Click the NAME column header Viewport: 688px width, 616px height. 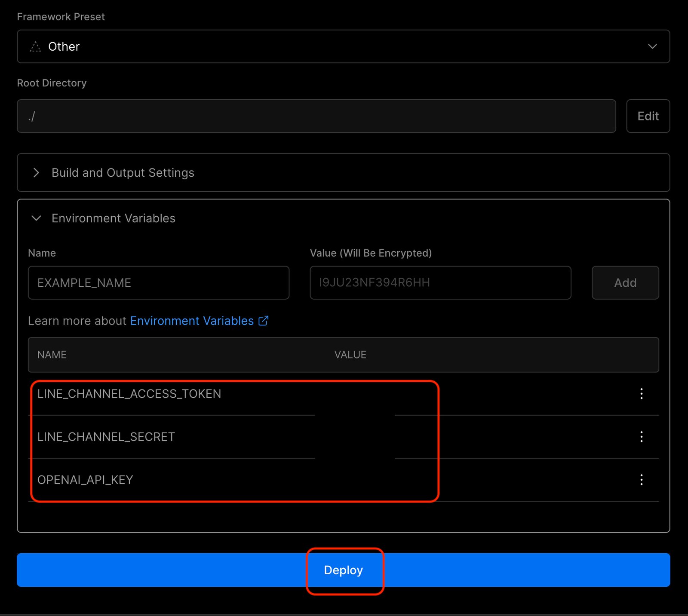tap(52, 355)
